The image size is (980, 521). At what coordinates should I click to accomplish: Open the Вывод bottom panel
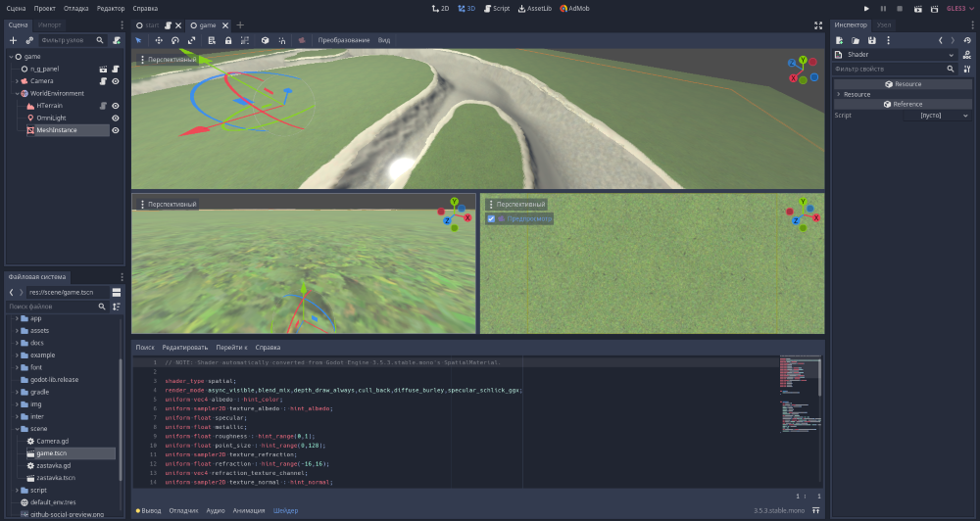(148, 510)
